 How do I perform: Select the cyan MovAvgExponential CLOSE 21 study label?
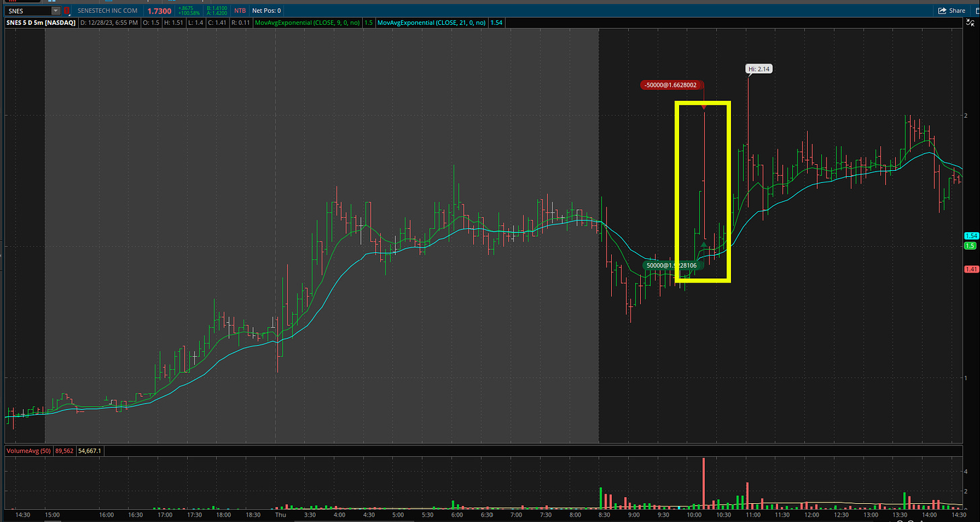(431, 22)
